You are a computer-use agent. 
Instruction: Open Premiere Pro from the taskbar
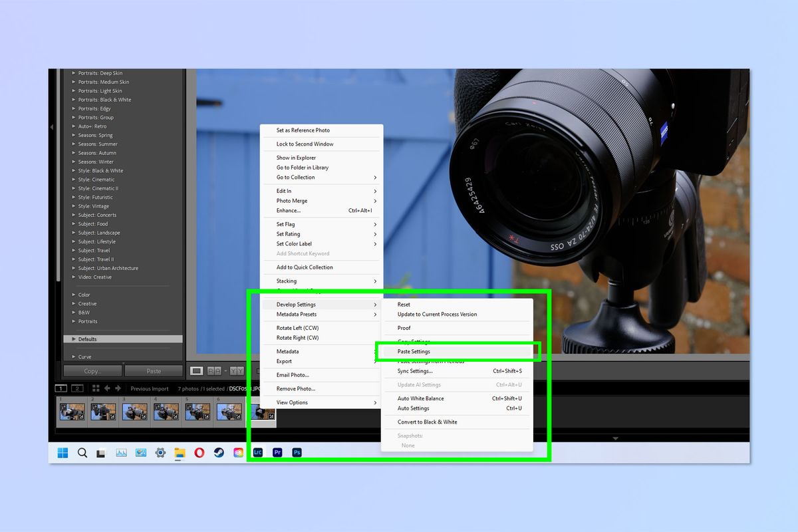pos(277,452)
